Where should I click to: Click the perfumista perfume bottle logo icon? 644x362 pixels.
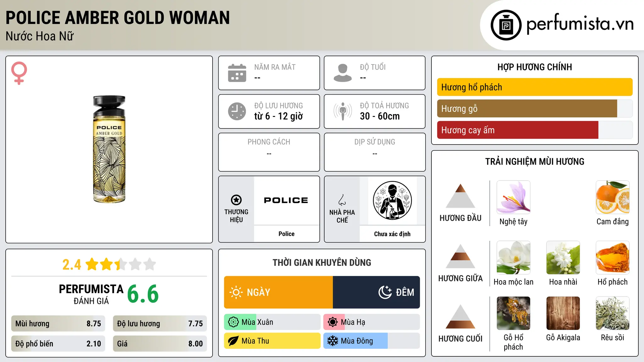pyautogui.click(x=506, y=25)
